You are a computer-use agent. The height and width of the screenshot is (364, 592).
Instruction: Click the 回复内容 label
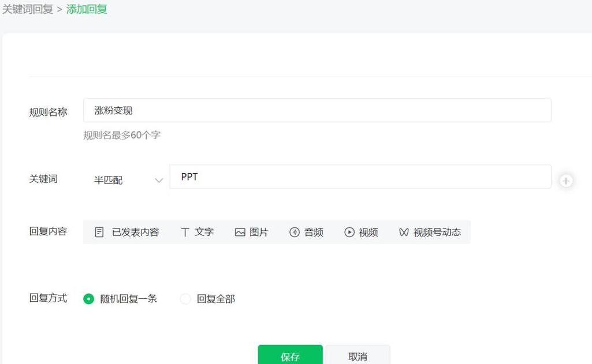coord(48,231)
